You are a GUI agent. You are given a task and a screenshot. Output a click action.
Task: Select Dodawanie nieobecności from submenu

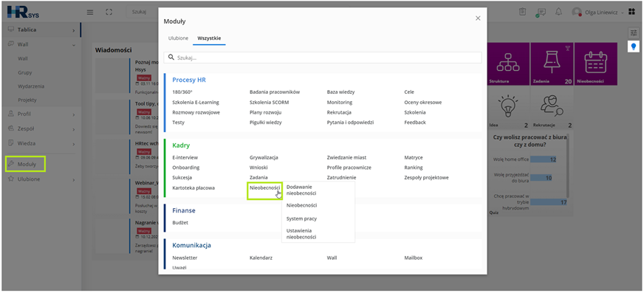[x=301, y=190]
